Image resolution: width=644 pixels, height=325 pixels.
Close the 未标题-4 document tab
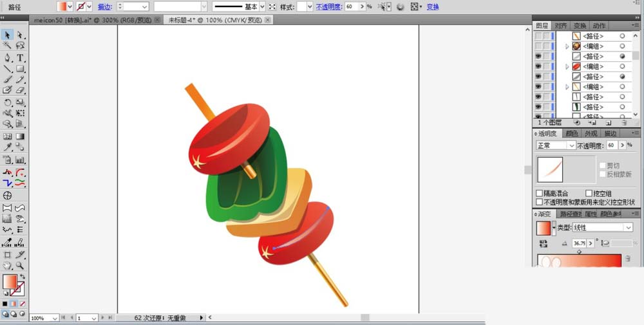pos(268,20)
